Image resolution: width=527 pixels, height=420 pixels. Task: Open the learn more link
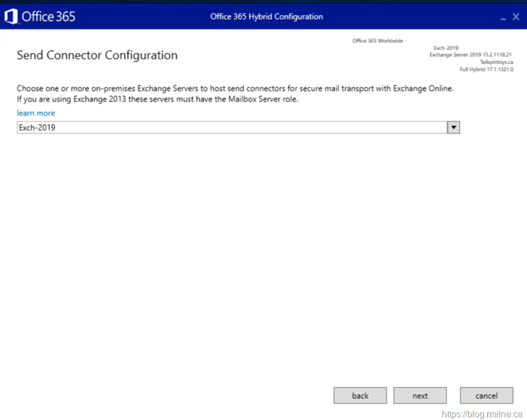tap(36, 113)
